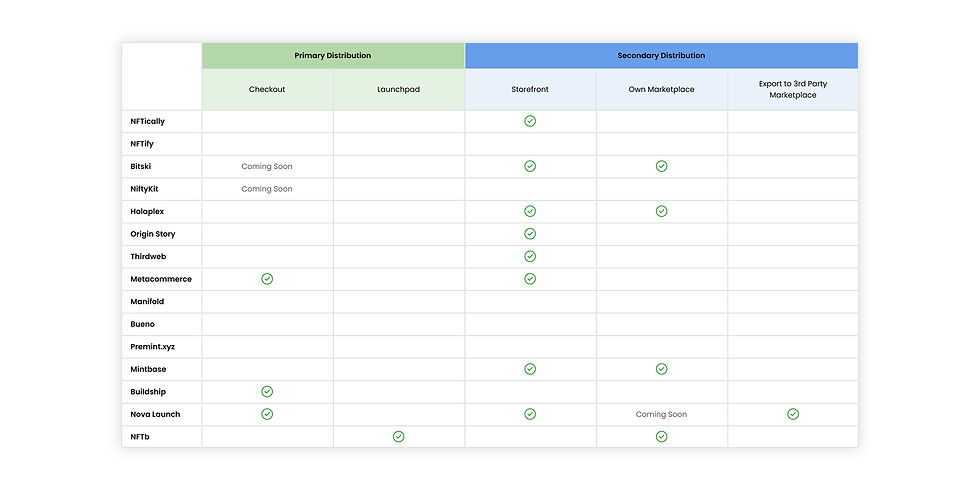Select the Manifold row label

coord(147,301)
